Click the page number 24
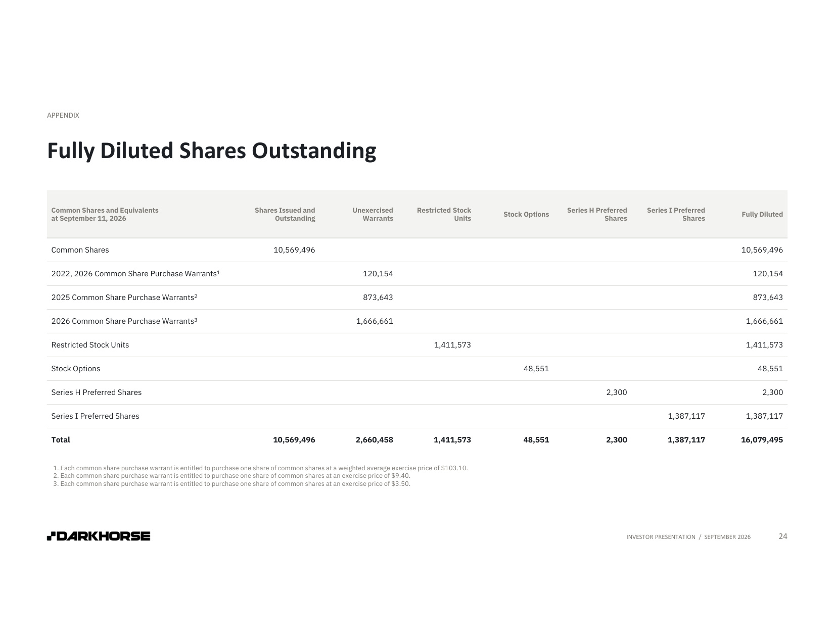The image size is (834, 644). 783,536
